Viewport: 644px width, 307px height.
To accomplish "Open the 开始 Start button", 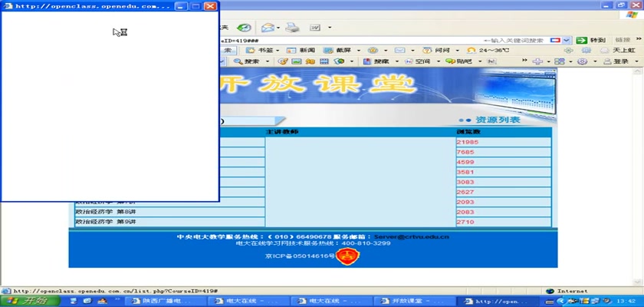I will 31,301.
